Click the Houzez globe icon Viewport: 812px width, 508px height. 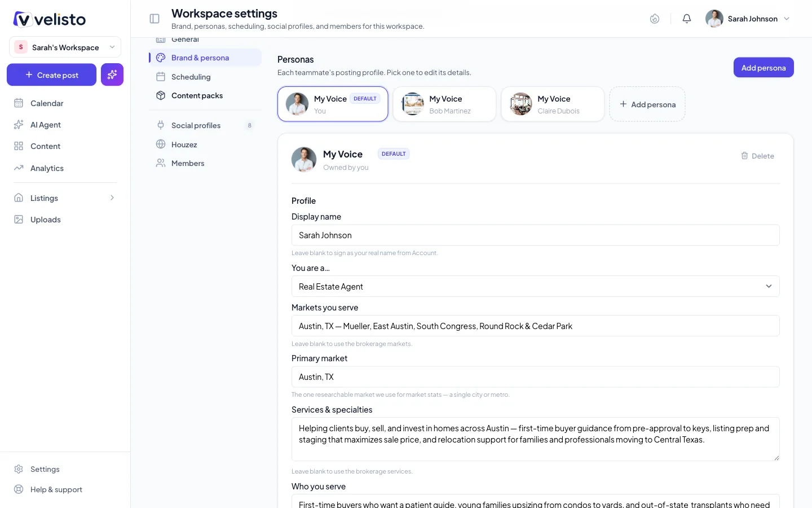[161, 144]
